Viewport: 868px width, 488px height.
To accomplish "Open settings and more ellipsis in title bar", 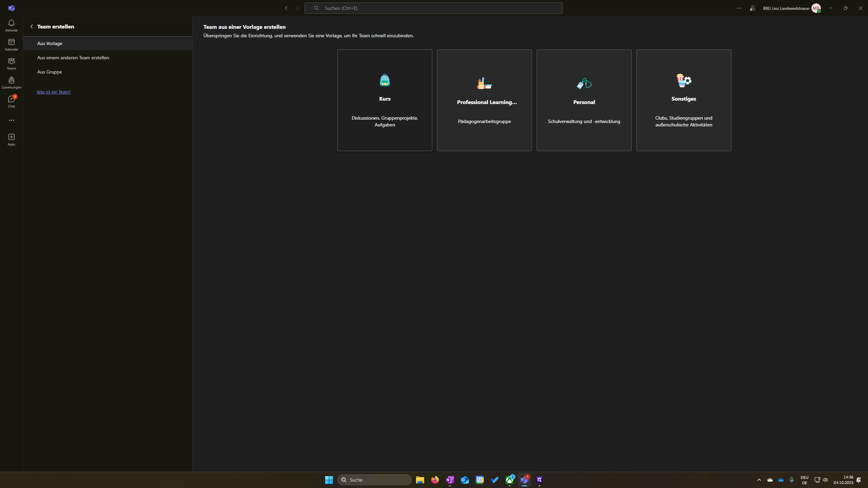I will pos(739,8).
